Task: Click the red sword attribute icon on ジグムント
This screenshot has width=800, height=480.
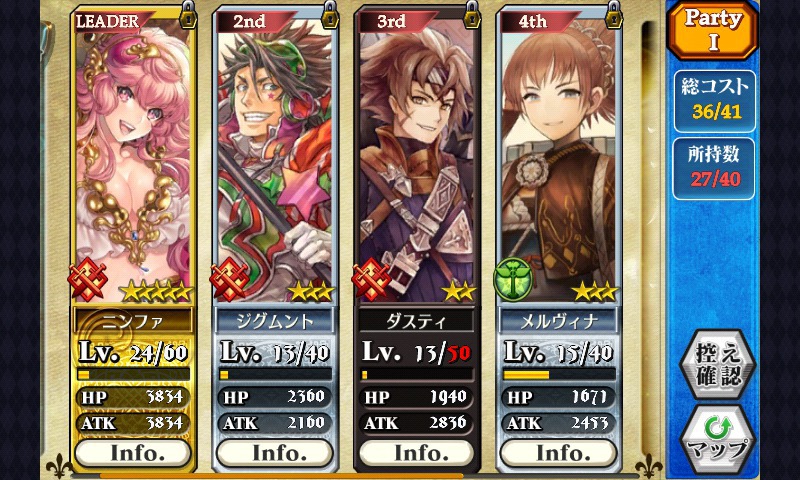Action: coord(230,280)
